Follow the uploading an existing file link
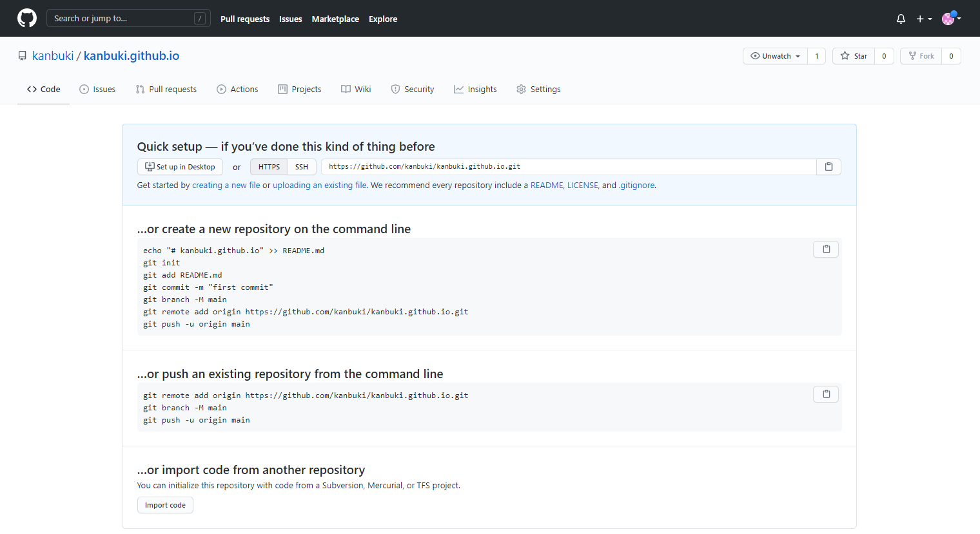 point(320,186)
